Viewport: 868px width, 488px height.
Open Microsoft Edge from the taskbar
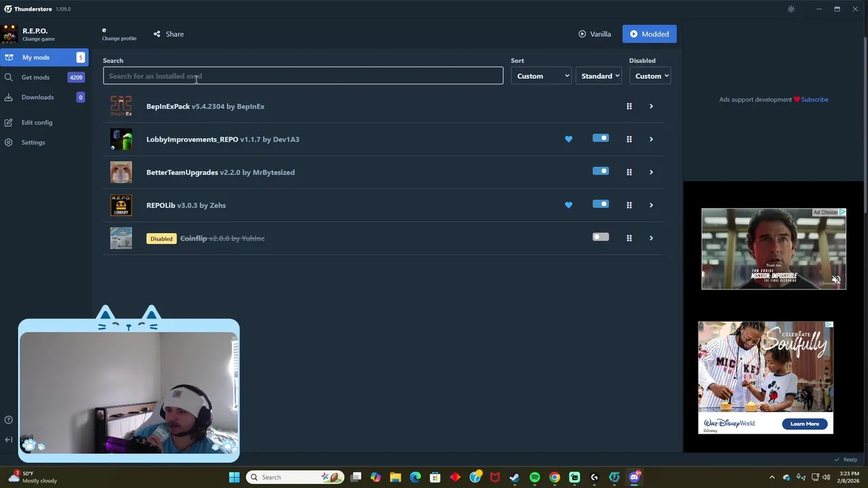tap(415, 477)
